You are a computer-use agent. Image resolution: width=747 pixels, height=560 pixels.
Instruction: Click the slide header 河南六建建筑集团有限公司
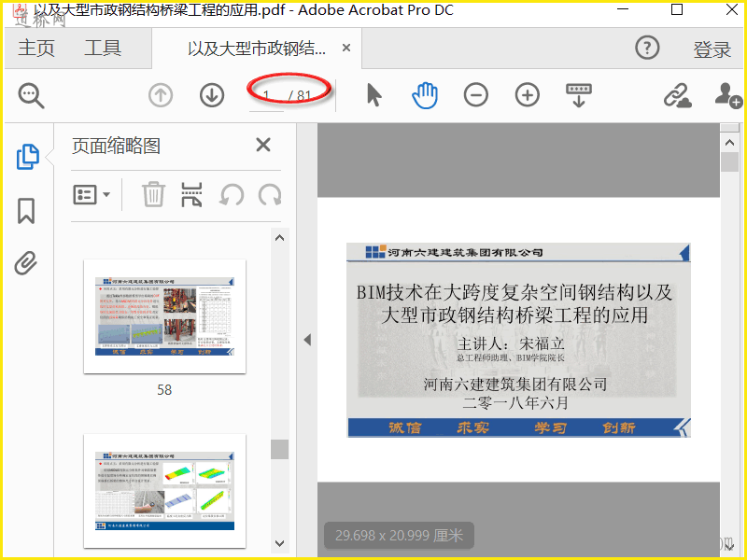[465, 252]
